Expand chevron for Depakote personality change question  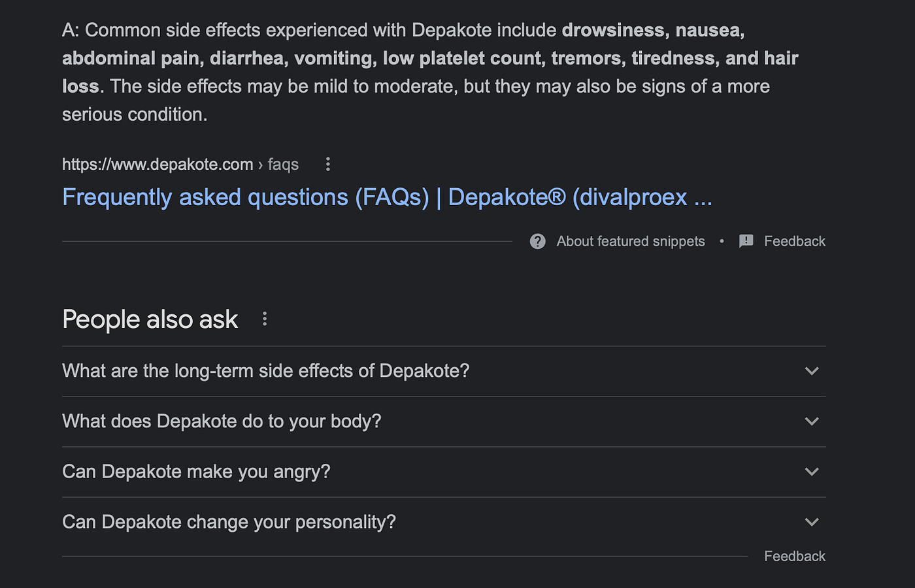coord(812,522)
